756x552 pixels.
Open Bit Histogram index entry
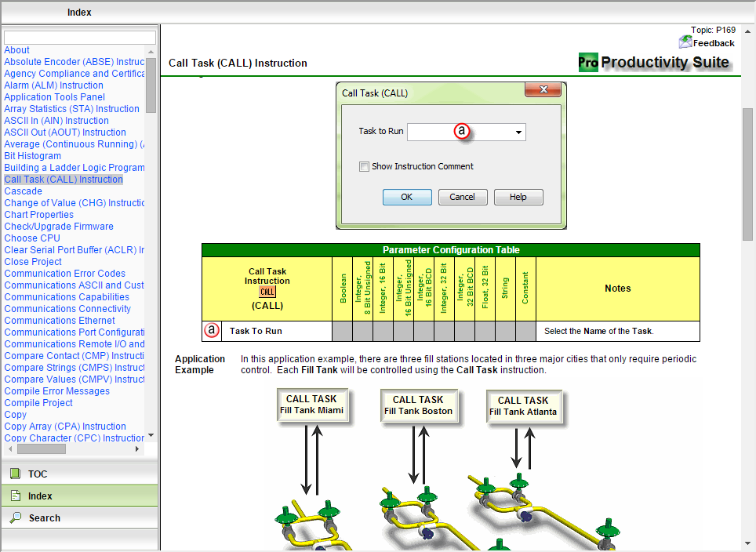click(33, 156)
